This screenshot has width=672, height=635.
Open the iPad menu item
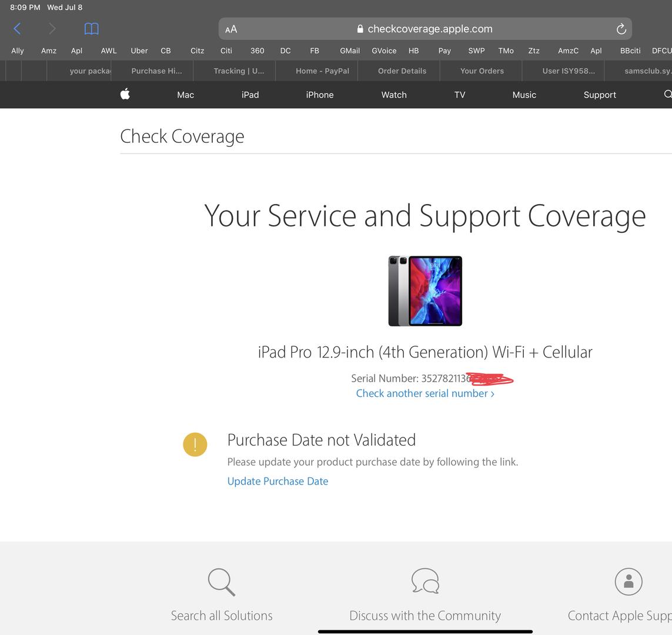250,95
